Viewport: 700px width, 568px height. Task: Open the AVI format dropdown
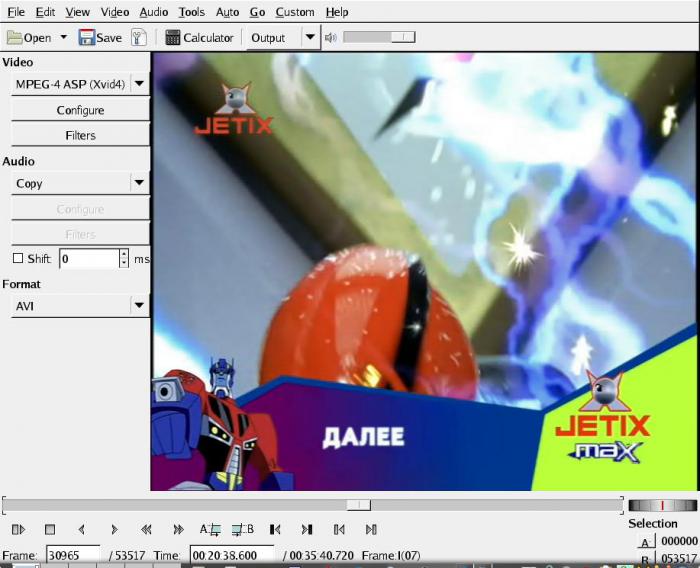point(80,306)
